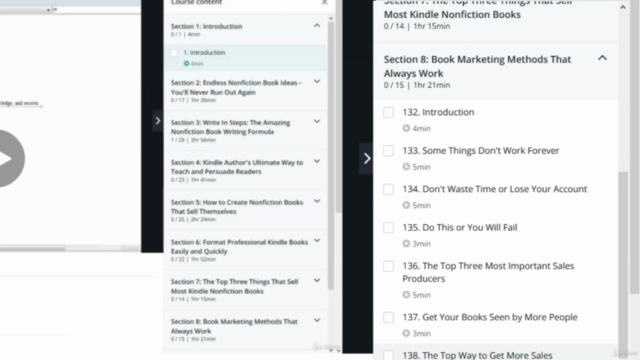This screenshot has height=360, width=640.
Task: Open lecture 133. Some Things Don't Work Forever
Action: [480, 151]
